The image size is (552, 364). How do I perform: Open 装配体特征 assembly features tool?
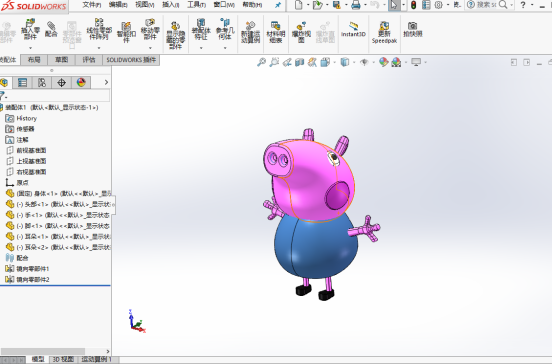point(201,30)
